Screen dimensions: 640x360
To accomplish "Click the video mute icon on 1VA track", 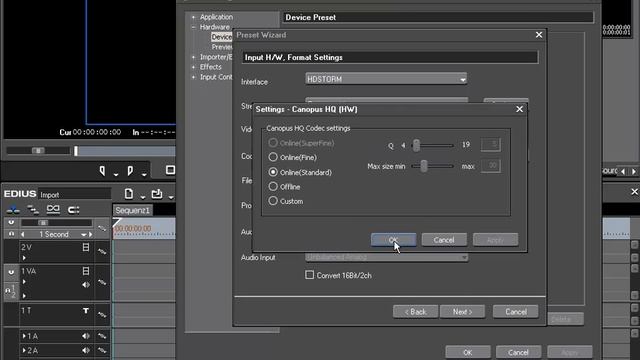I will click(86, 271).
